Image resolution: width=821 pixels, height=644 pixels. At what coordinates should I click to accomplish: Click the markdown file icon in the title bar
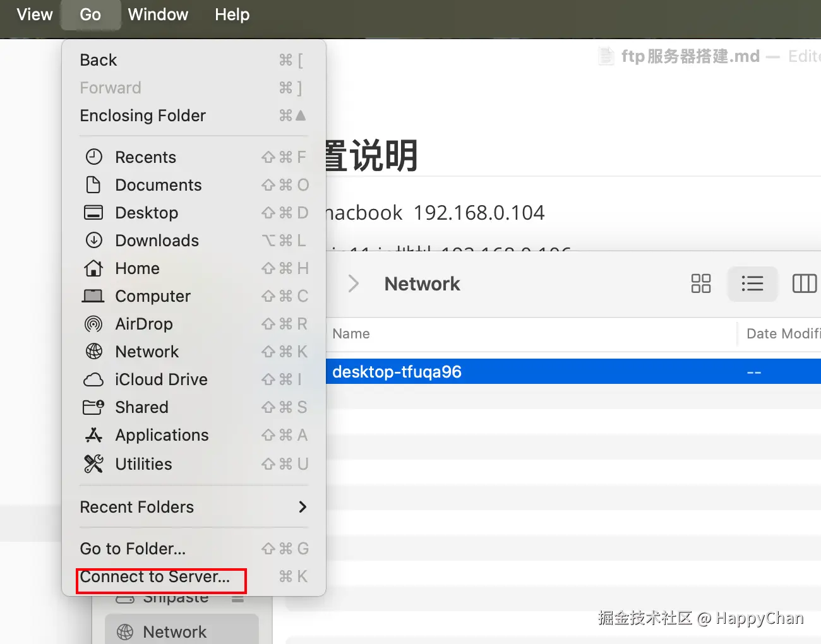pyautogui.click(x=606, y=56)
